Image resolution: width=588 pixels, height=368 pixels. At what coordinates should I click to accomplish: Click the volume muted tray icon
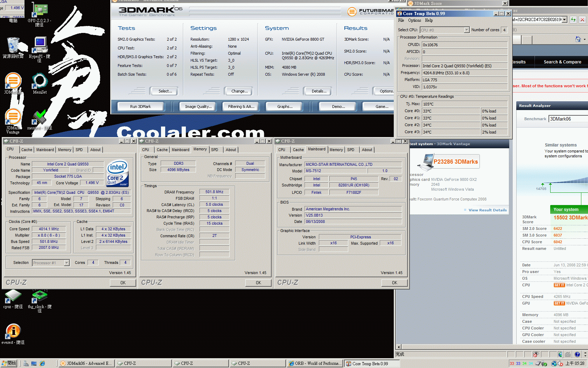pos(560,363)
